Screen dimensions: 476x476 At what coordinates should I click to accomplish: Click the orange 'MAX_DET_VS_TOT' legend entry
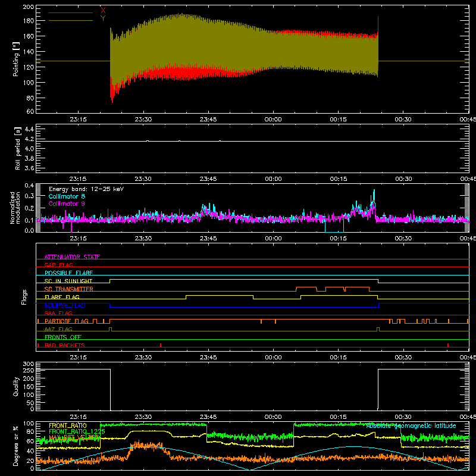pyautogui.click(x=74, y=437)
